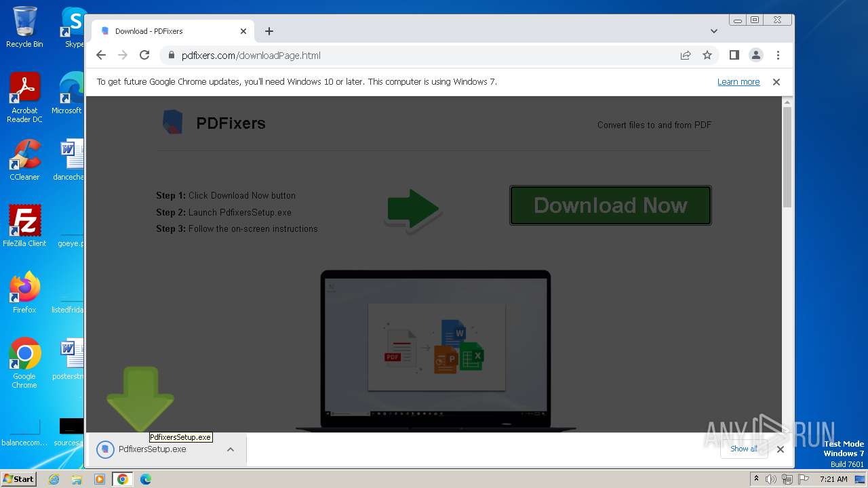Bookmark this page with the star icon
The image size is (868, 488).
(707, 56)
